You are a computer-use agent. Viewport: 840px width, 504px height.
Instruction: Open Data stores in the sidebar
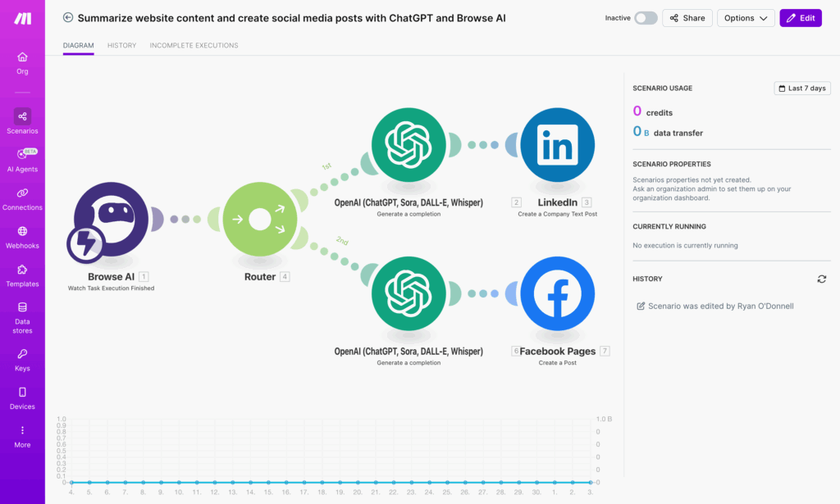pos(22,318)
